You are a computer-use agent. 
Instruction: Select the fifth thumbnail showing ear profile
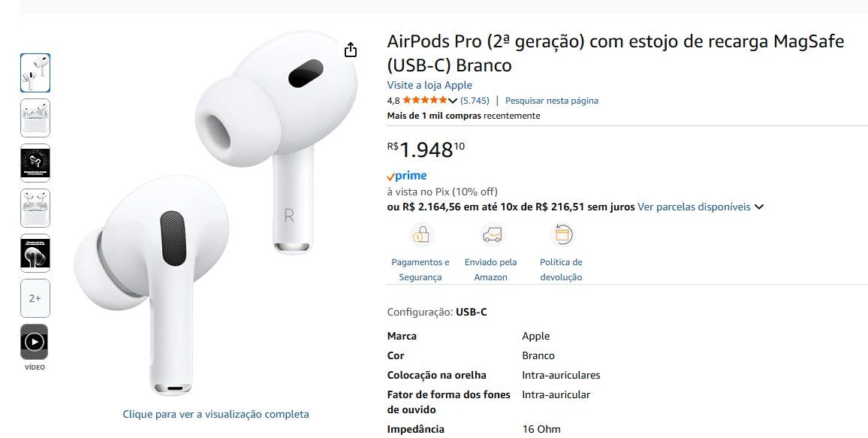click(35, 253)
